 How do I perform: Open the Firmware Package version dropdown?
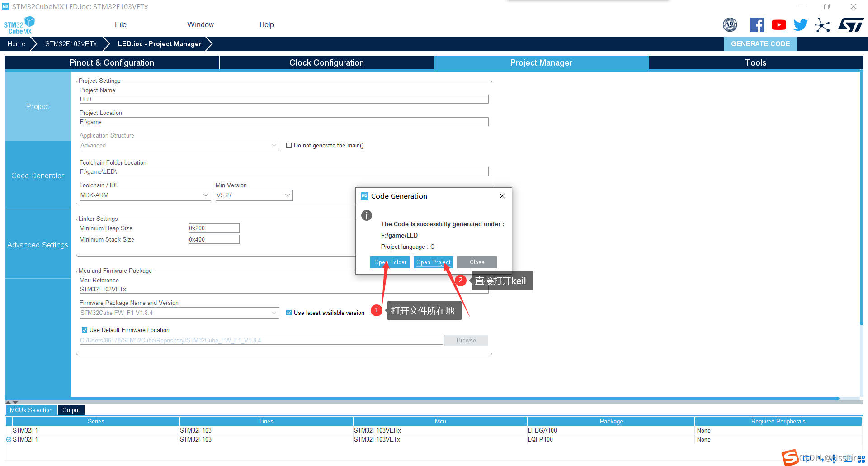[179, 313]
